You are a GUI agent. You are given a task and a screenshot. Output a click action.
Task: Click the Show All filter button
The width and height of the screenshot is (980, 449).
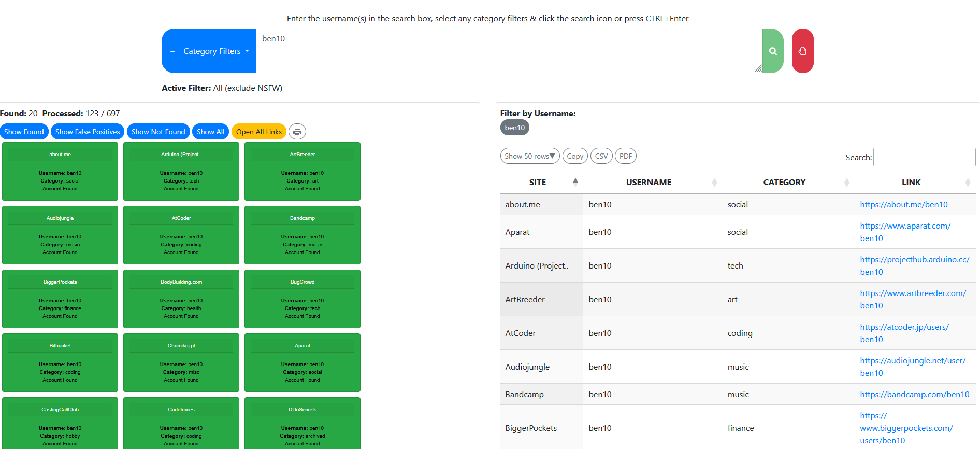[210, 132]
